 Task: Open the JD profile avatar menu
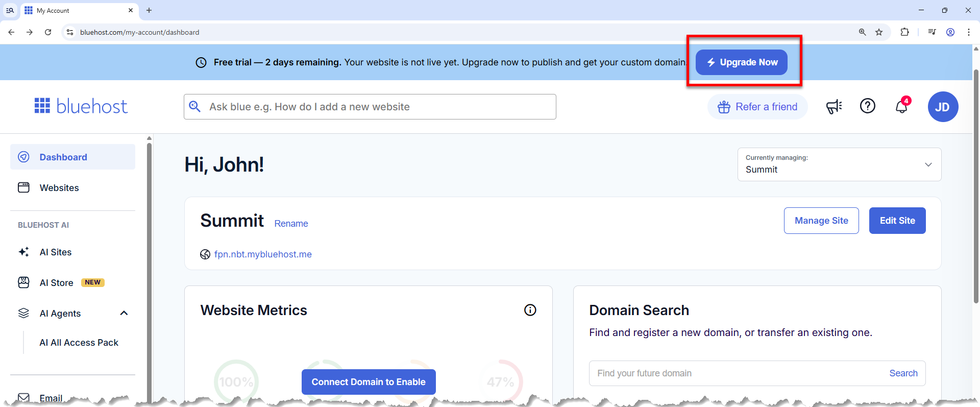click(943, 107)
